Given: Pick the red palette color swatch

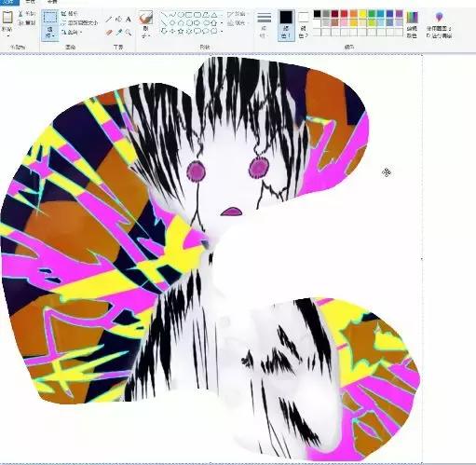Looking at the screenshot, I should coord(345,14).
